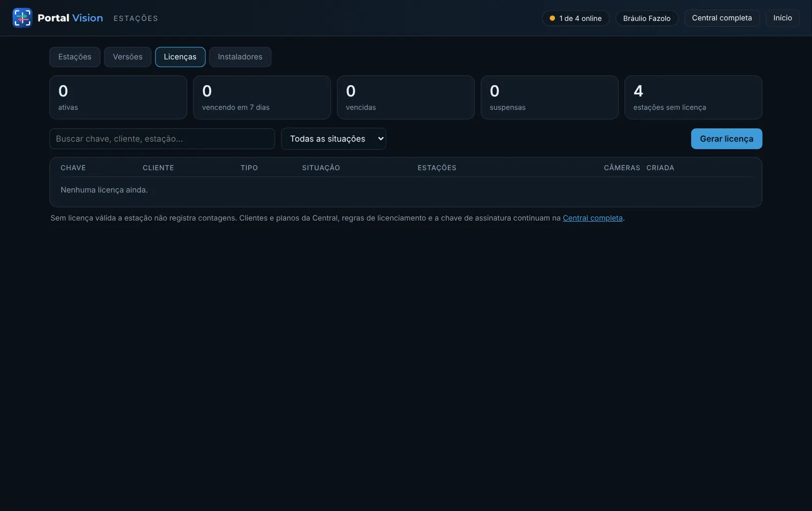Click the Gerar licença button
The width and height of the screenshot is (812, 511).
pos(726,139)
